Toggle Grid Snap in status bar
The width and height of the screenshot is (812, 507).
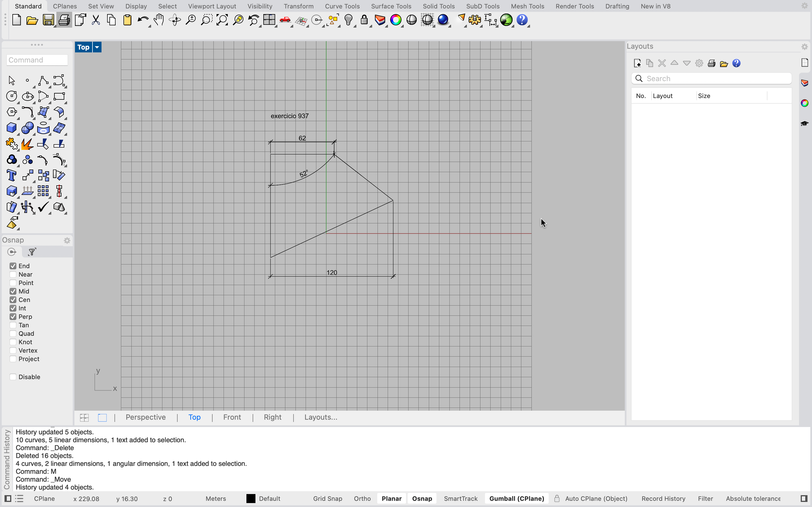pyautogui.click(x=328, y=499)
